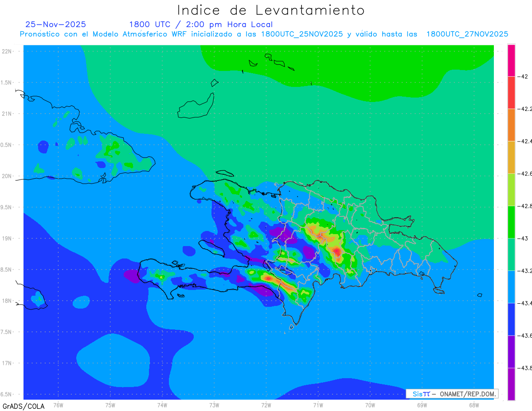Click the 76W longitude axis label
The image size is (532, 411).
pyautogui.click(x=58, y=405)
